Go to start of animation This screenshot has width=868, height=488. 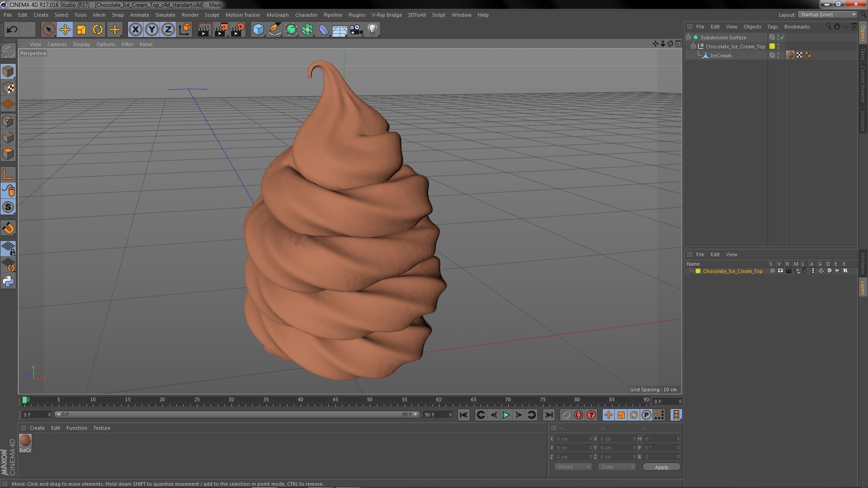pos(464,415)
